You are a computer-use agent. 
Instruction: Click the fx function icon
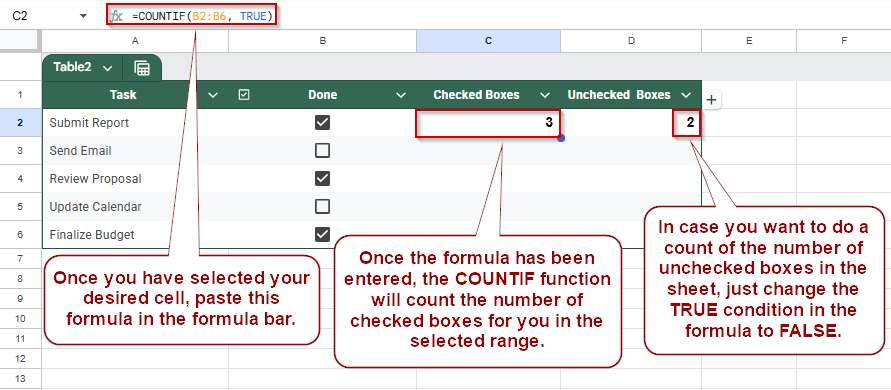click(116, 16)
